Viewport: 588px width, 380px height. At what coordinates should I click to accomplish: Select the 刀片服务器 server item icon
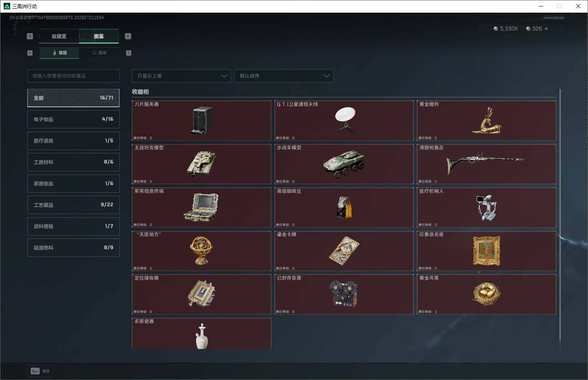coord(201,120)
